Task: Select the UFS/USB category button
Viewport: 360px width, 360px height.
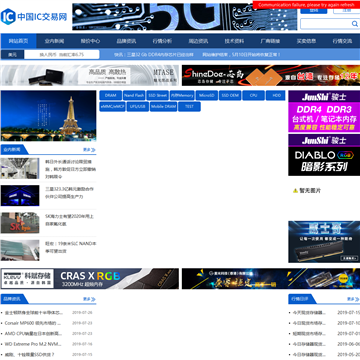Action: 138,107
